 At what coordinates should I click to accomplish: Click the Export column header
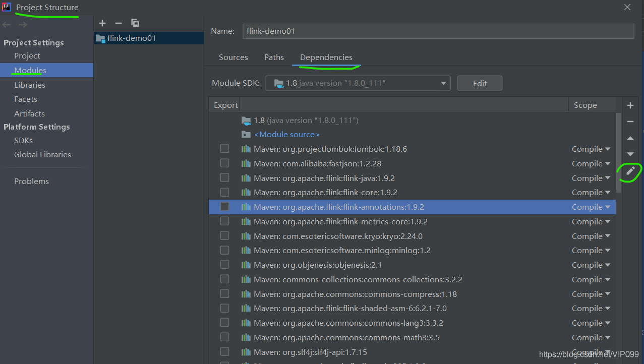pos(224,105)
